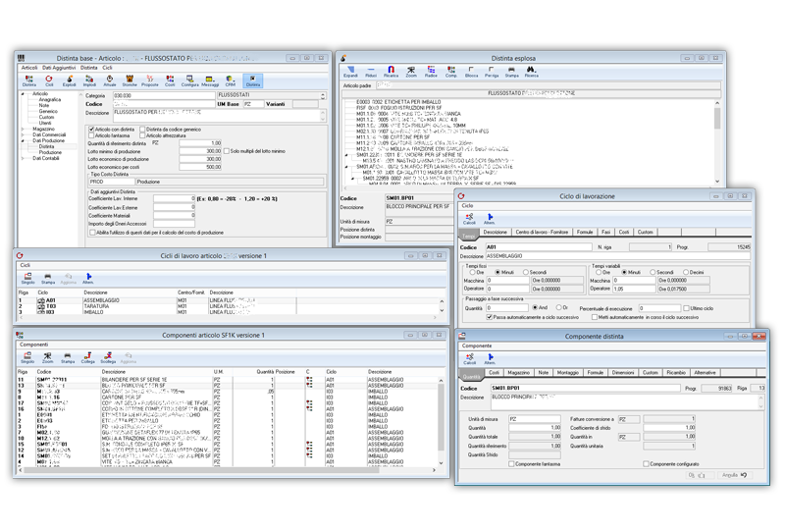This screenshot has width=785, height=532.
Task: Collapse the SM01.22 tree row in Distinta esplosa
Action: tap(347, 155)
